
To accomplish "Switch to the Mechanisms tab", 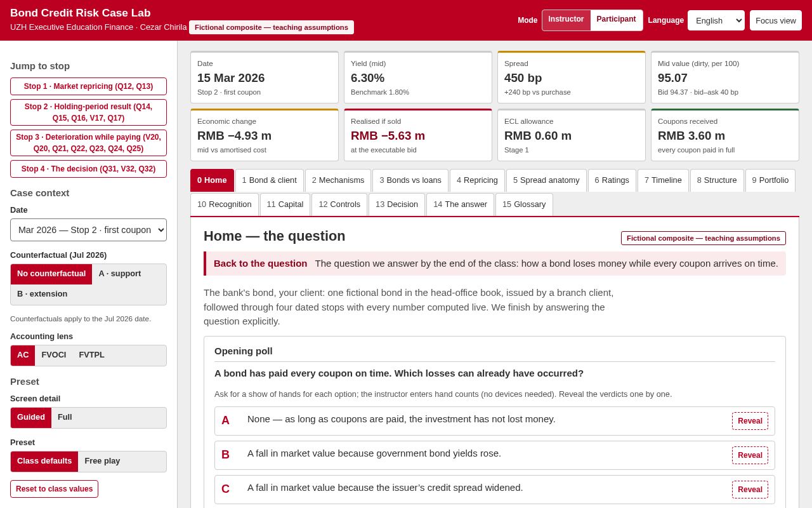I will click(x=338, y=180).
